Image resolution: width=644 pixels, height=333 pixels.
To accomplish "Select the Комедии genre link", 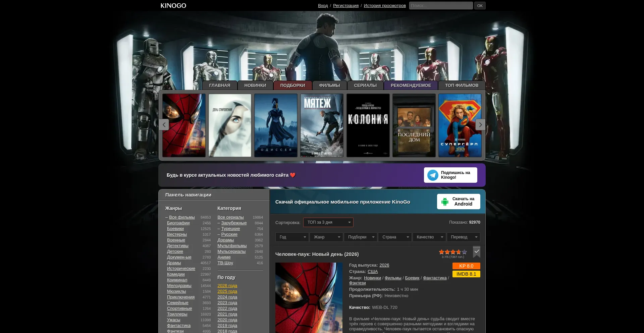I will tap(176, 274).
